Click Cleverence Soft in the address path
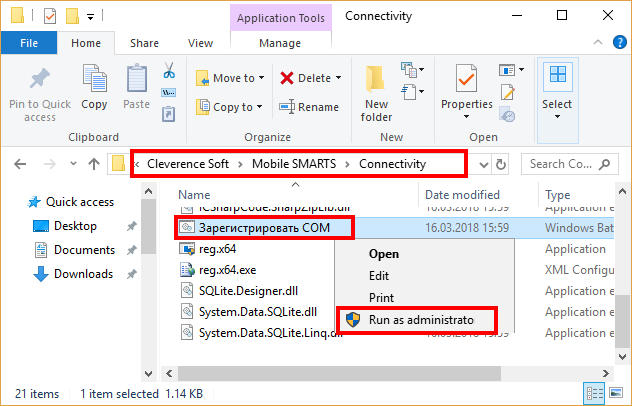632x406 pixels. click(188, 164)
